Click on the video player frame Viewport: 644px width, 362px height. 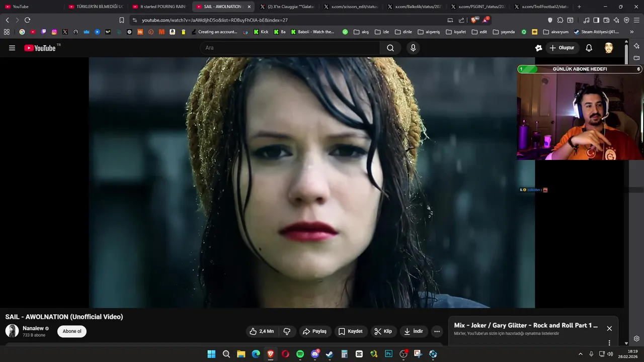tap(312, 182)
